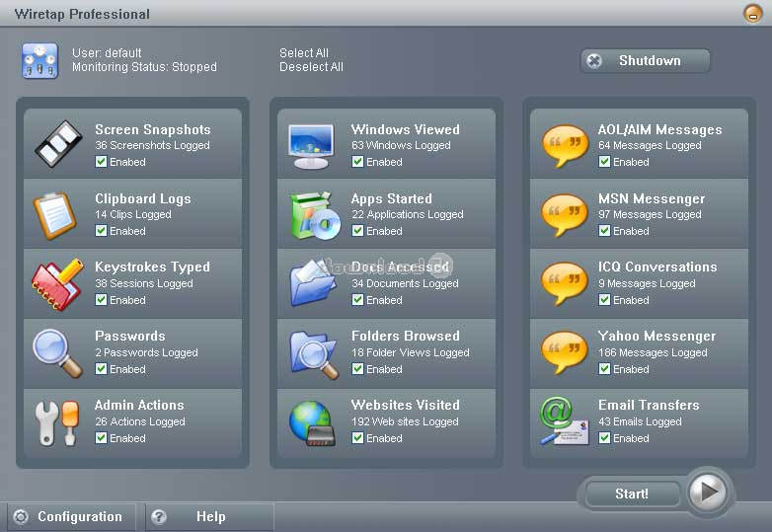Open the Configuration button

[71, 516]
